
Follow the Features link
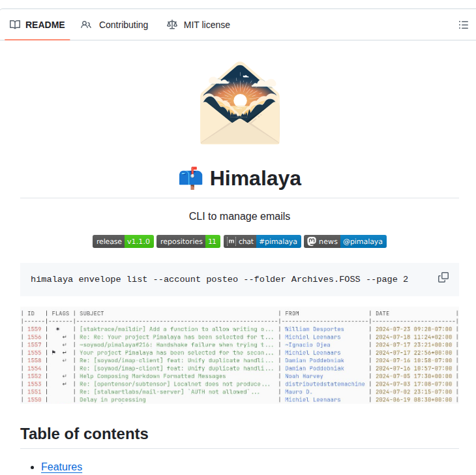point(62,467)
